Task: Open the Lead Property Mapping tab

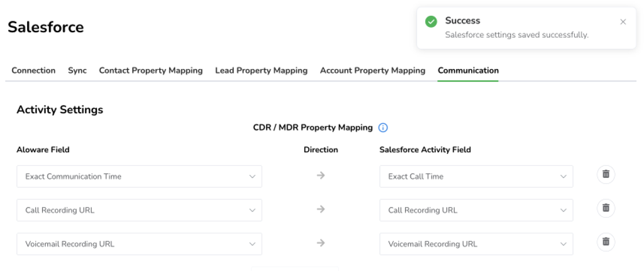Action: click(261, 70)
